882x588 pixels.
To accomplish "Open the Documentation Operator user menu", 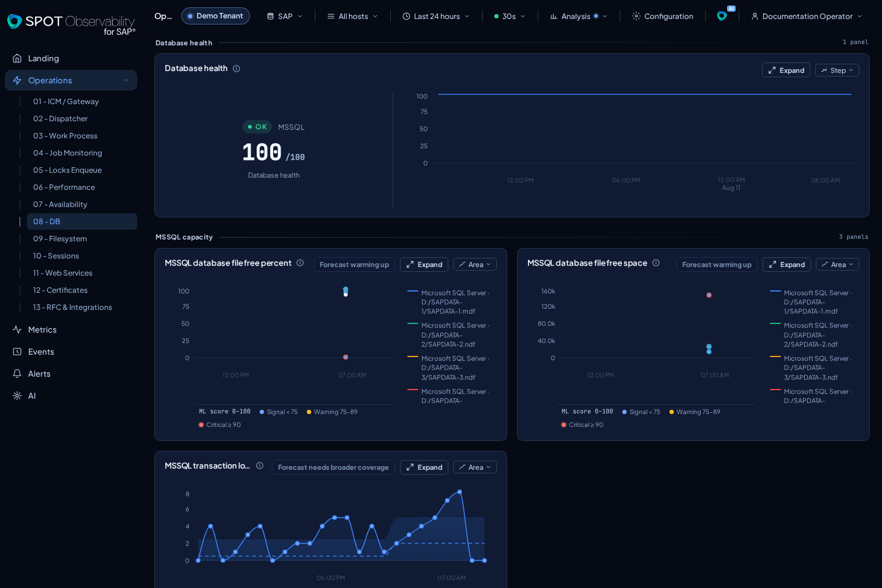I will tap(807, 16).
